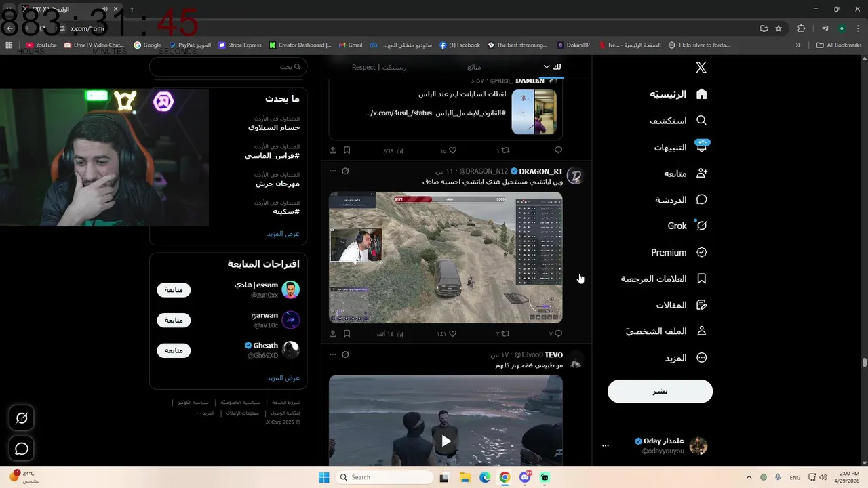View analytics of DRAGON_RT post

click(399, 333)
